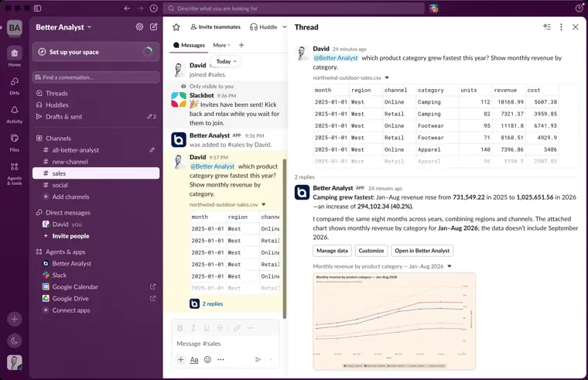
Task: Toggle the moon pause notifications icon
Action: [14, 341]
